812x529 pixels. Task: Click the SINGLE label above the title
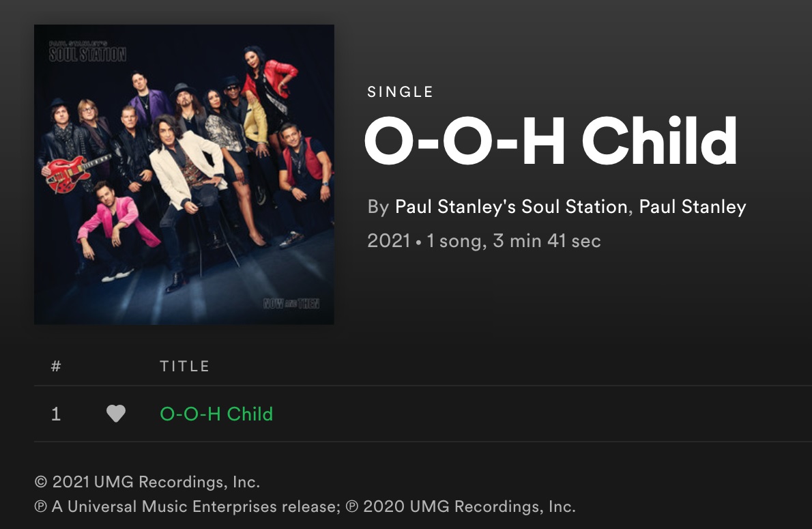(x=400, y=92)
